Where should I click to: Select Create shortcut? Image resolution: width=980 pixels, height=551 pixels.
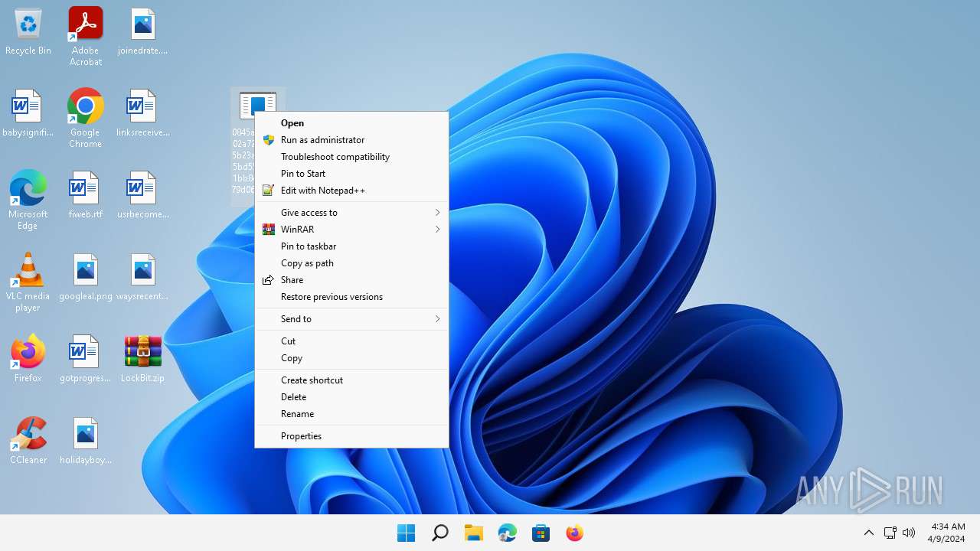[x=351, y=380]
